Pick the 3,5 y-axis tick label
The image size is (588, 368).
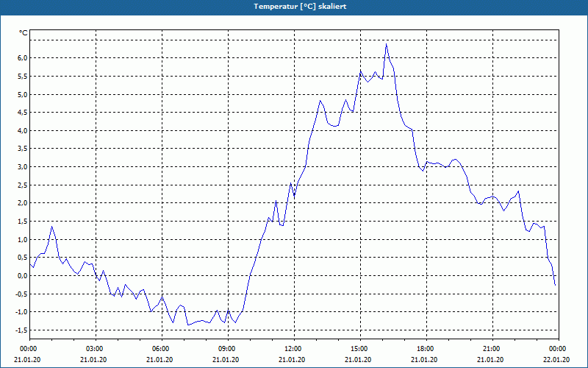click(23, 149)
